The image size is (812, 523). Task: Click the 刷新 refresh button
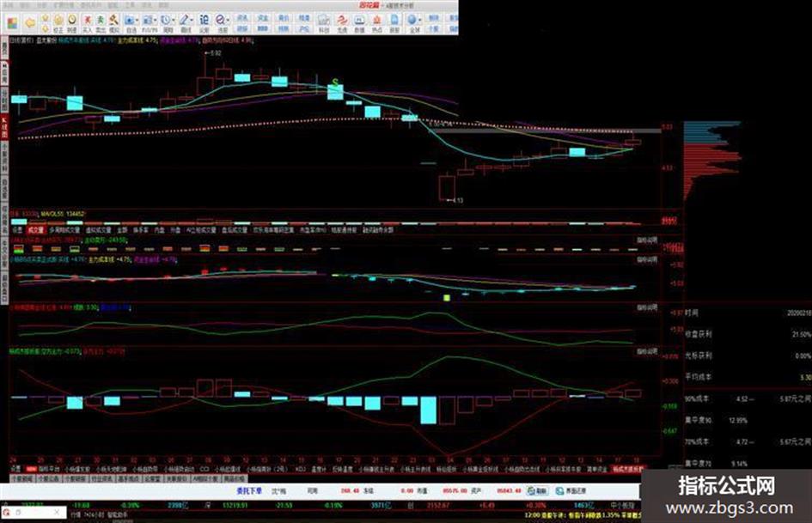pyautogui.click(x=537, y=490)
